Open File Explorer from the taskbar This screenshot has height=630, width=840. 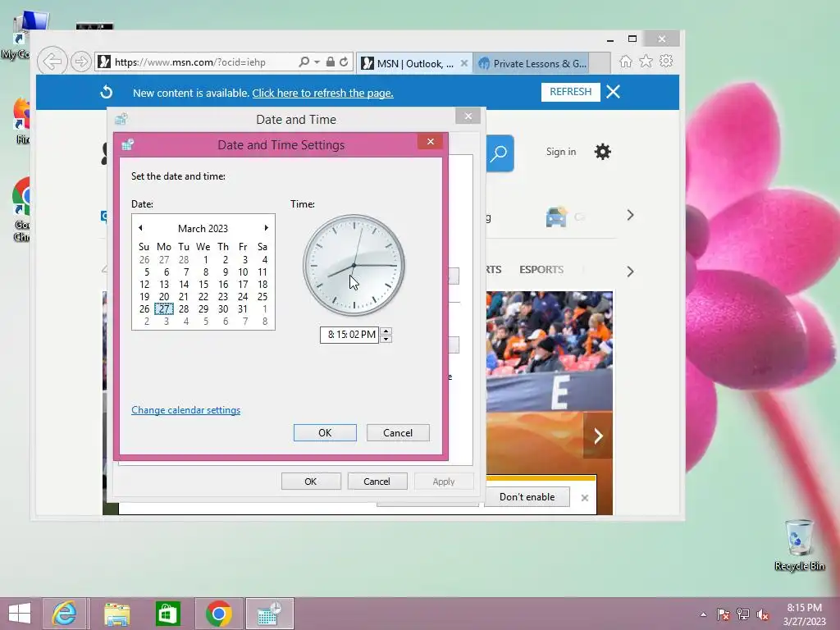[x=116, y=614]
